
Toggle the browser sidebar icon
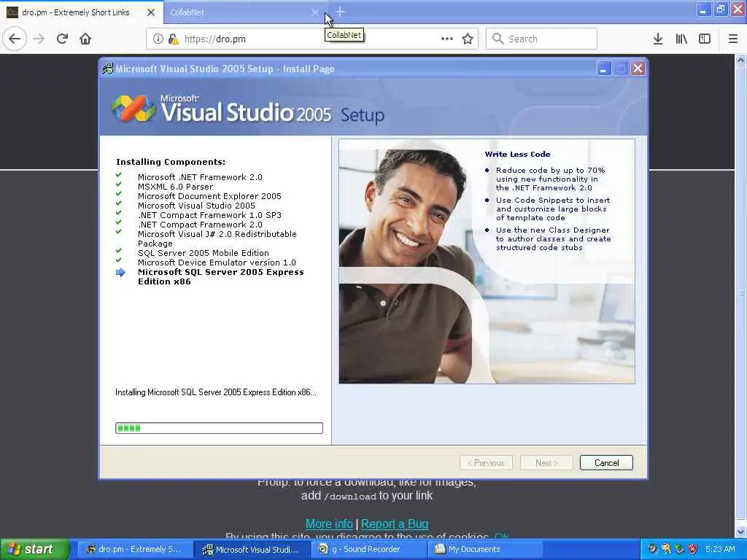click(705, 39)
